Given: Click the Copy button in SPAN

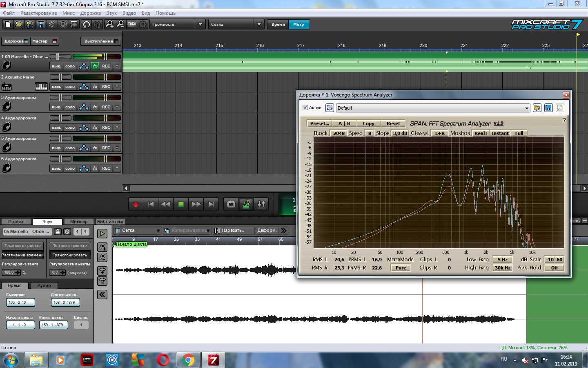Looking at the screenshot, I should (368, 123).
